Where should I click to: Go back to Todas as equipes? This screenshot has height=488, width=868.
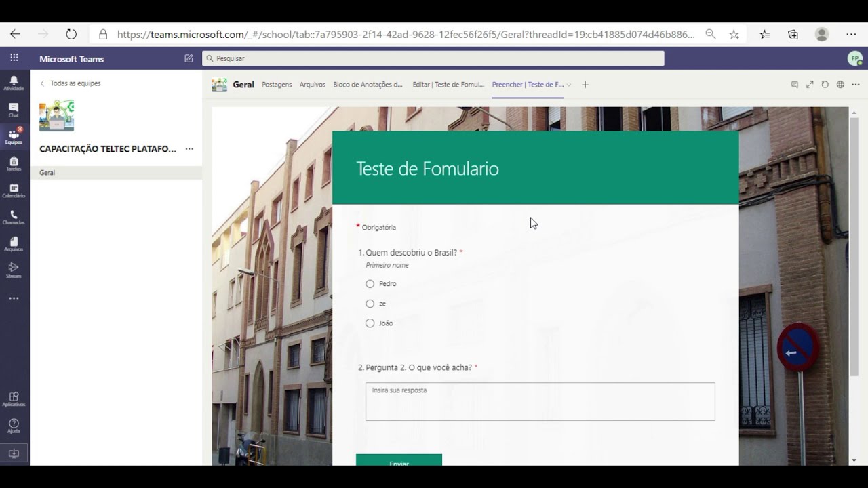click(x=70, y=83)
